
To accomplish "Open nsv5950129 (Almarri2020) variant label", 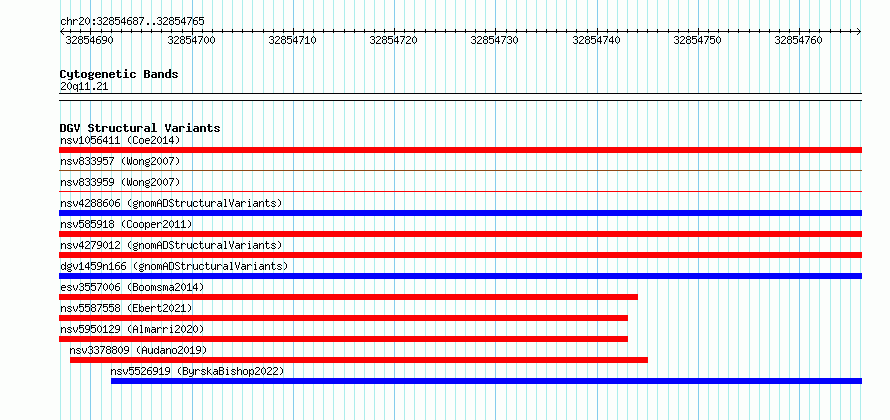I will 132,329.
